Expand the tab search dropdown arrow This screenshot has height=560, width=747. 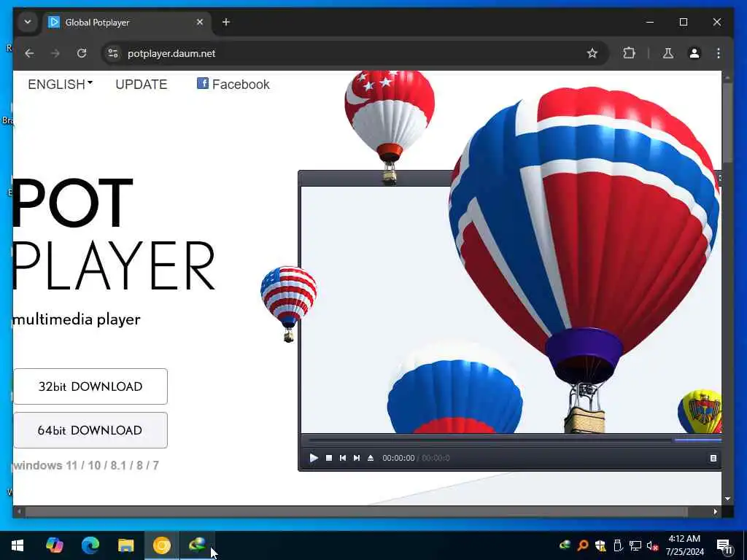28,22
